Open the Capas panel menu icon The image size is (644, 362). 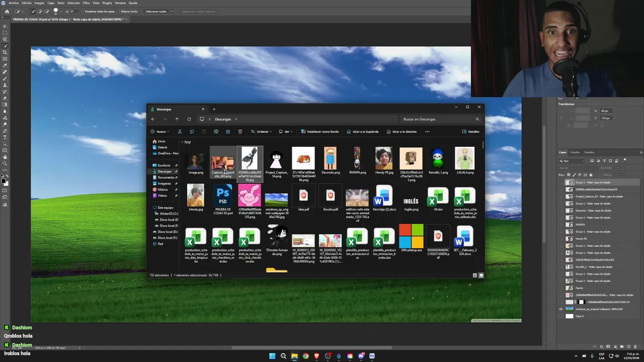(640, 152)
